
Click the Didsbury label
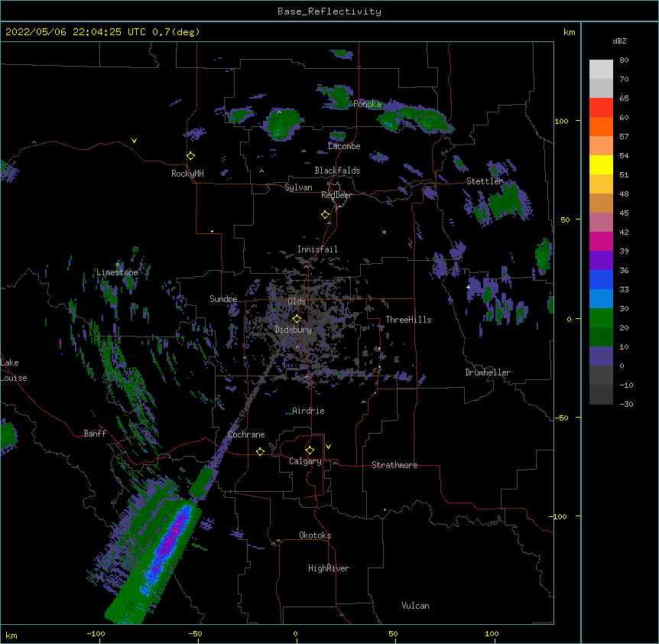[293, 330]
